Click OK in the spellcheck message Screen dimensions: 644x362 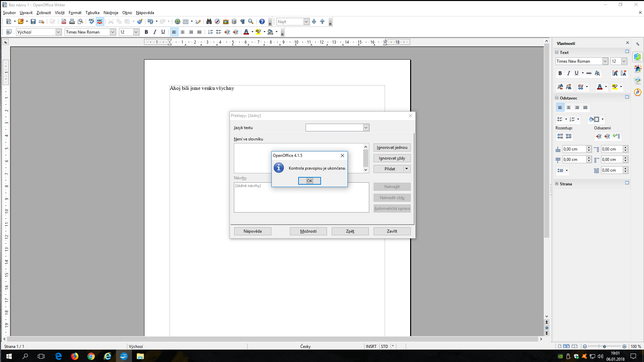coord(309,181)
